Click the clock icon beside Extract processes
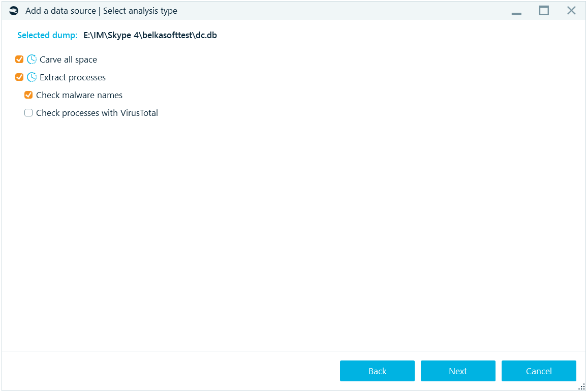 tap(32, 77)
